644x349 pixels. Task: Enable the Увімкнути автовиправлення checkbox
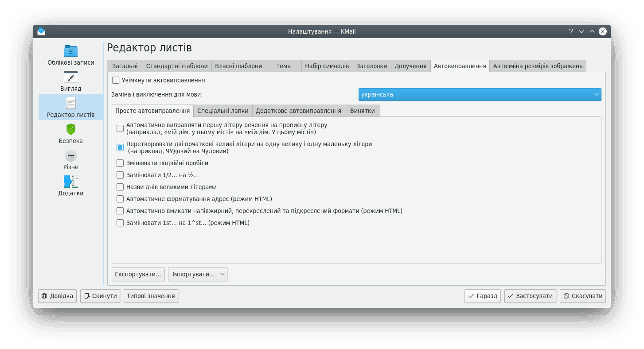pos(116,81)
